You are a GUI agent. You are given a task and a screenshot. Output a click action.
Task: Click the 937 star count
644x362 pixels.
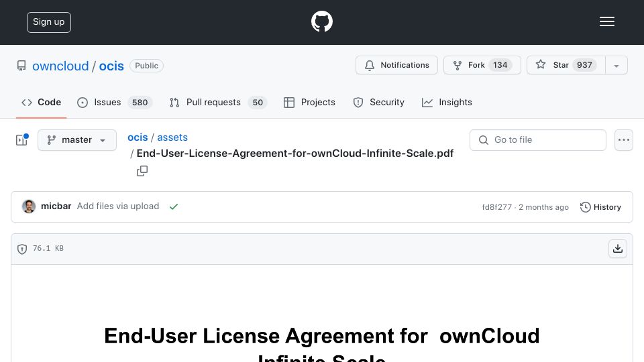[x=584, y=65]
